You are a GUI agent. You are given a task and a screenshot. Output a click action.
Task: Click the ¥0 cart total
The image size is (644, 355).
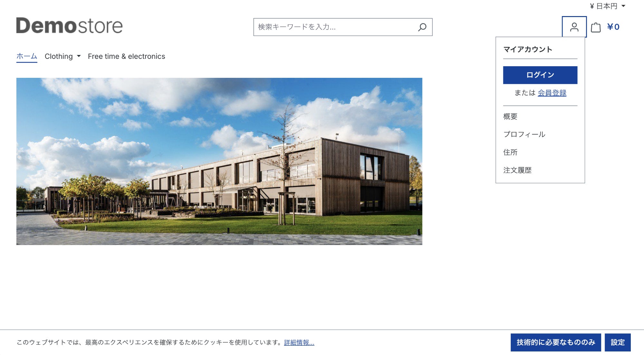pyautogui.click(x=613, y=27)
